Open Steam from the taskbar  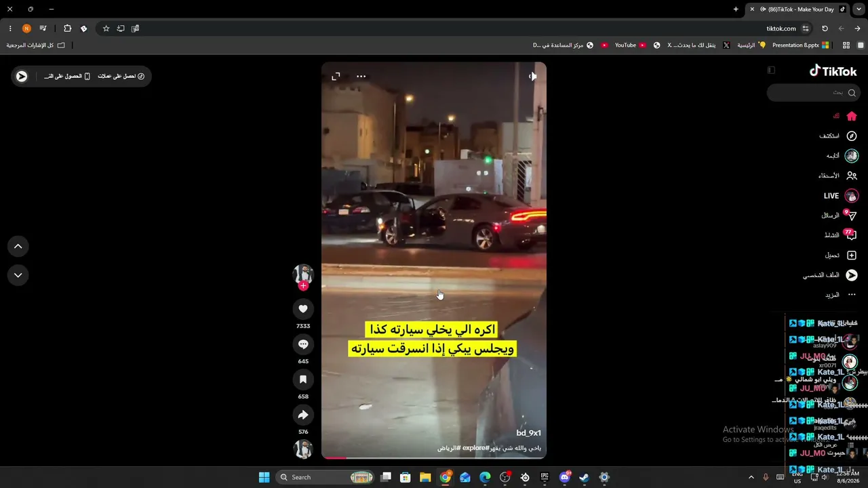coord(584,477)
